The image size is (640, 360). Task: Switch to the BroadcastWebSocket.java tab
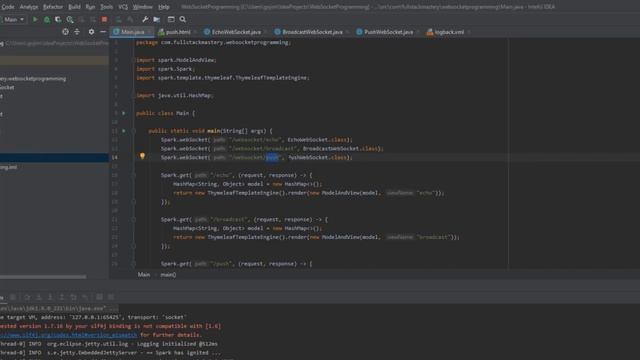click(x=309, y=32)
